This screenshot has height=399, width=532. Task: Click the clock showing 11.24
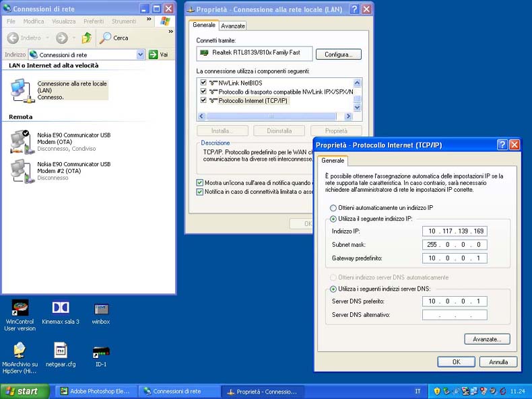point(517,391)
